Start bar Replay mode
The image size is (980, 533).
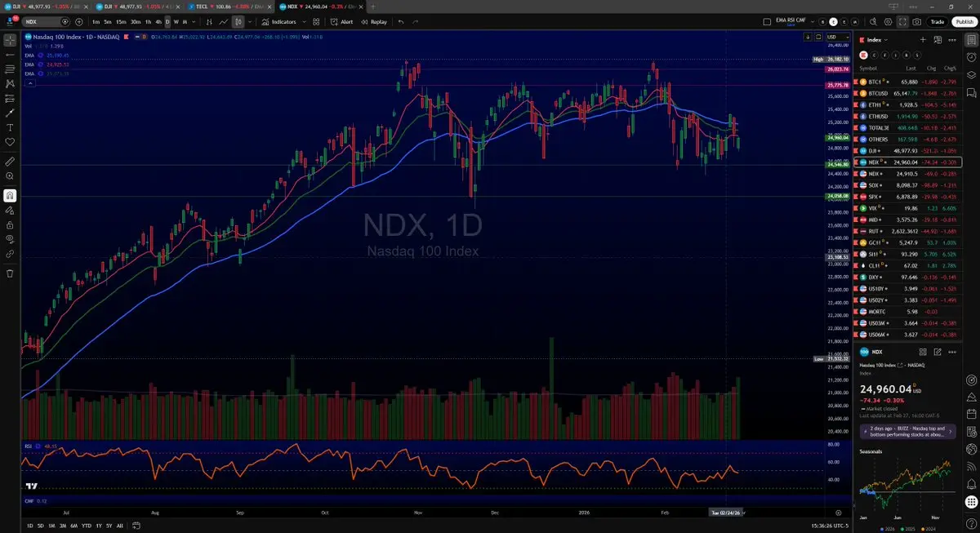tap(374, 22)
